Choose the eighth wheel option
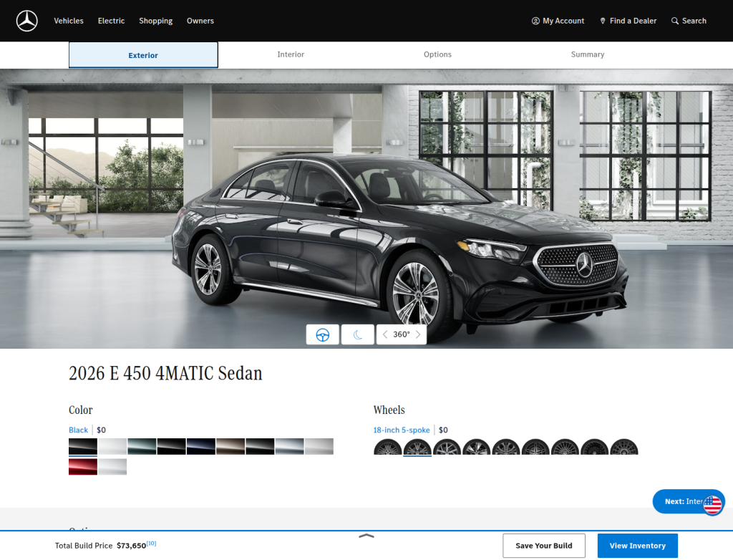The image size is (733, 560). [595, 448]
